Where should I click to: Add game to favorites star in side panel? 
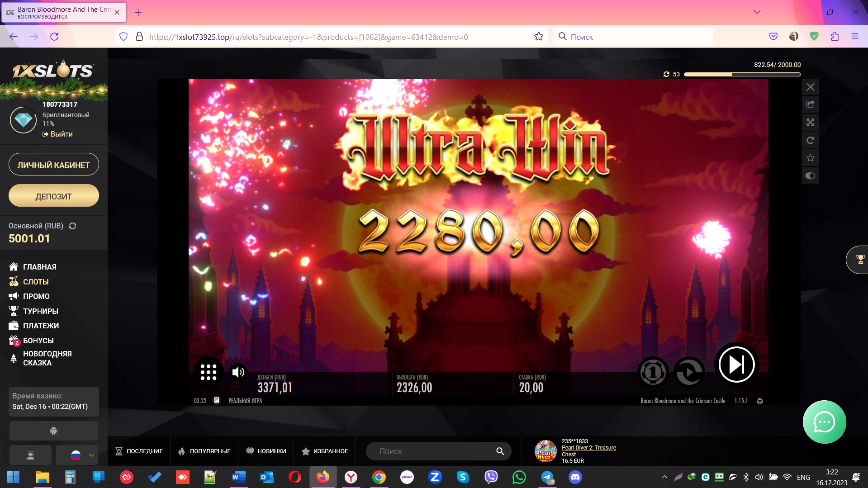pyautogui.click(x=810, y=158)
